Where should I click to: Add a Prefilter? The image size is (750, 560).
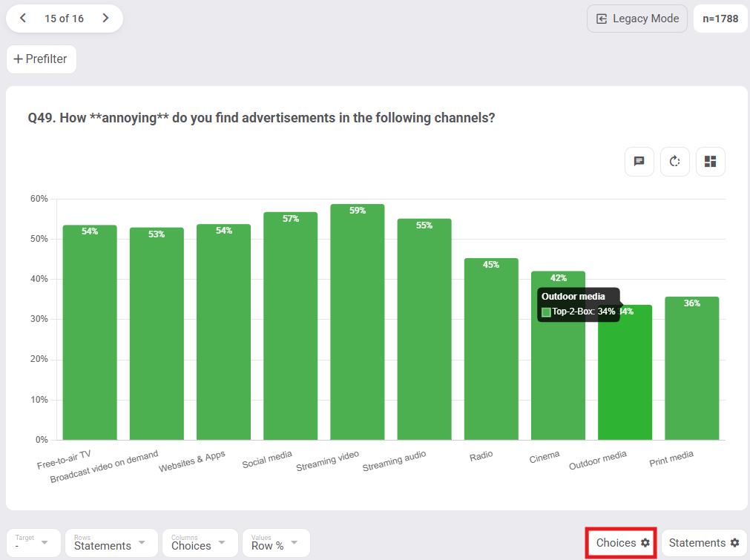41,59
